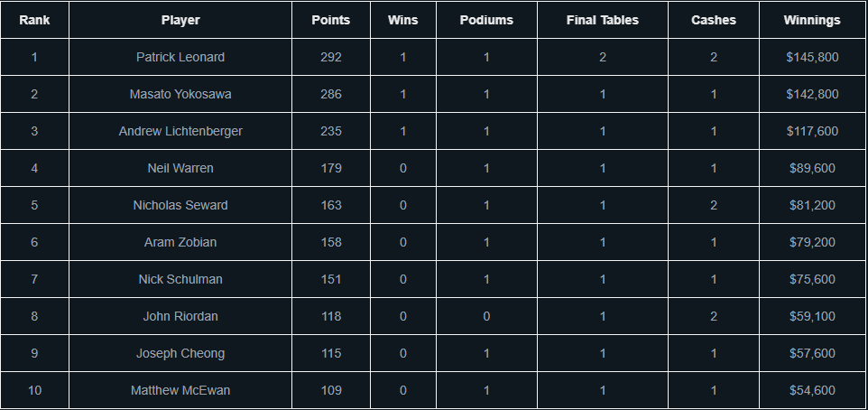The height and width of the screenshot is (410, 868).
Task: Open player Patrick Leonard
Action: 180,57
